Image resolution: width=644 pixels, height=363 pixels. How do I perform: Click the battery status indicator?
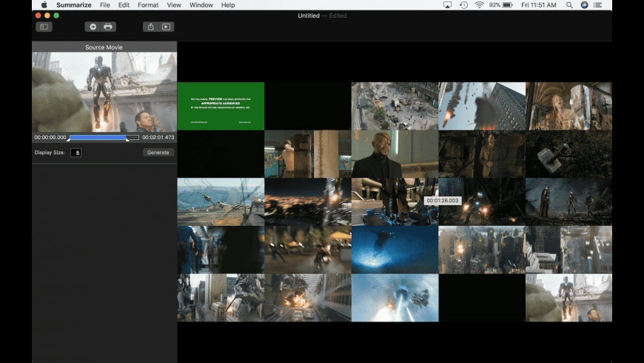point(501,5)
